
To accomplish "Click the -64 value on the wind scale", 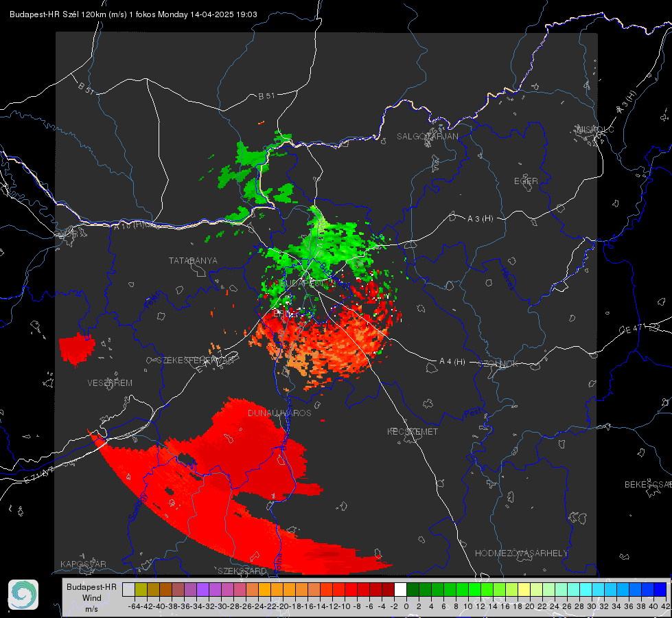I will tap(134, 606).
